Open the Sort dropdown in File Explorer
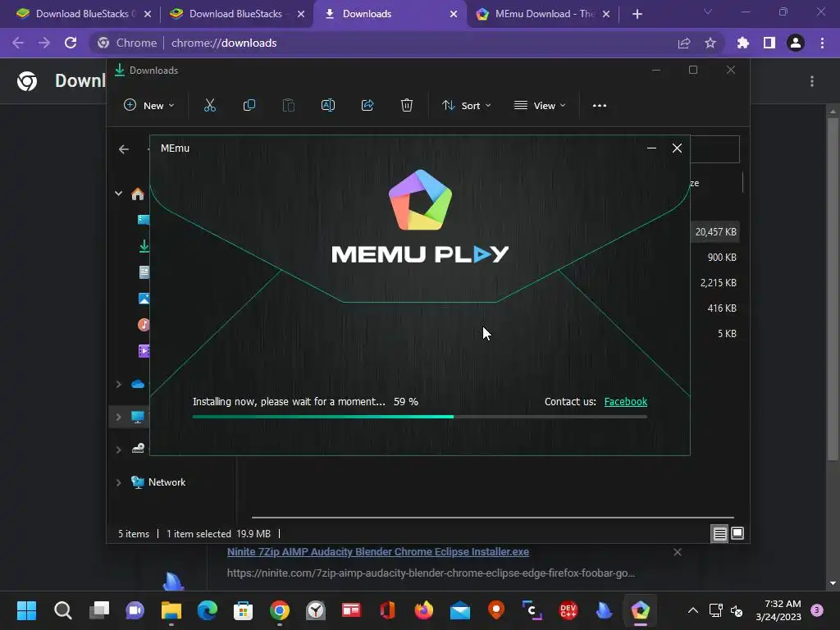This screenshot has width=840, height=630. (466, 106)
